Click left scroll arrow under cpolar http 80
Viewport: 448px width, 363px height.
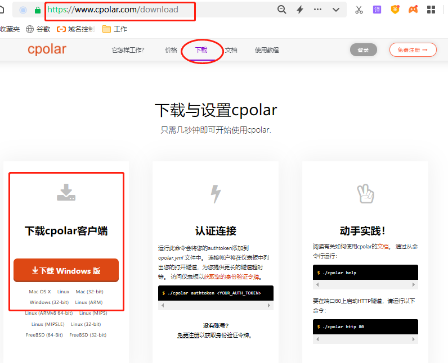tap(317, 339)
